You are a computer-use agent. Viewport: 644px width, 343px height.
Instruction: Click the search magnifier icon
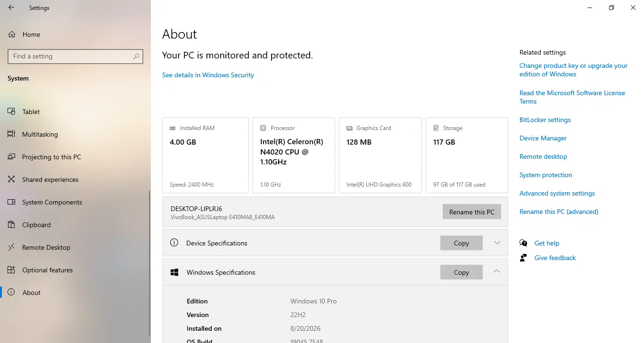pyautogui.click(x=136, y=56)
